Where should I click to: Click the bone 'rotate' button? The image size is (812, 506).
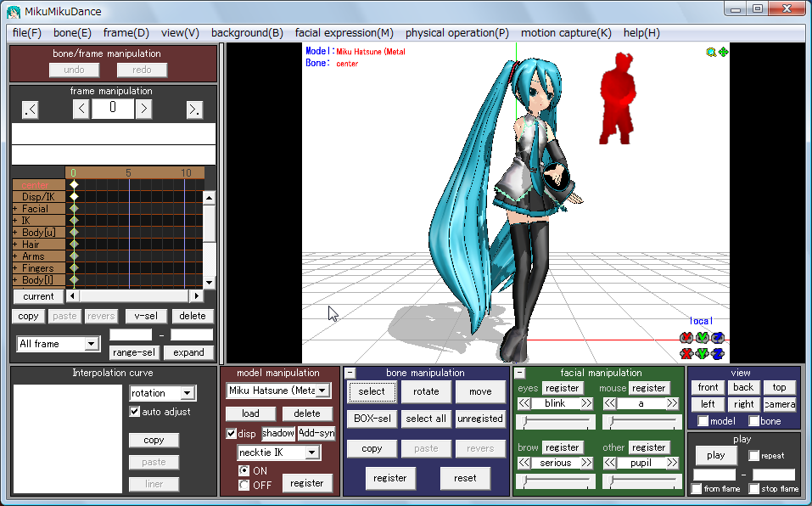426,391
